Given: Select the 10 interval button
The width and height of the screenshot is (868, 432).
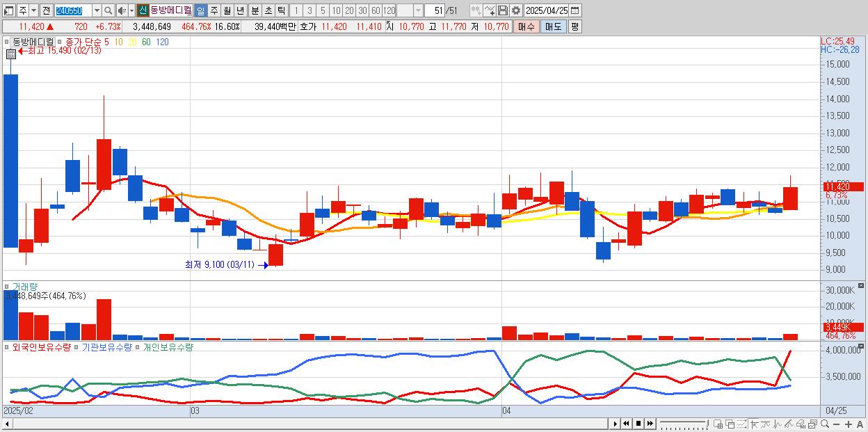Looking at the screenshot, I should coord(336,10).
